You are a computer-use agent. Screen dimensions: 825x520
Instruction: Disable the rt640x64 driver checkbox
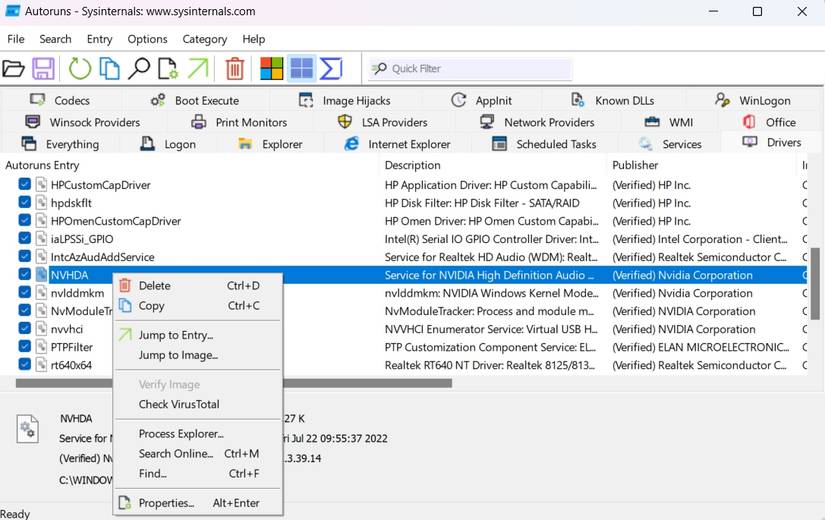(x=25, y=365)
